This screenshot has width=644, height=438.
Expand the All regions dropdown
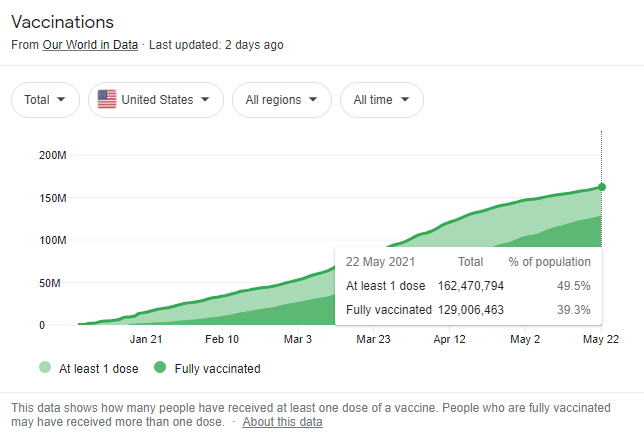click(281, 100)
